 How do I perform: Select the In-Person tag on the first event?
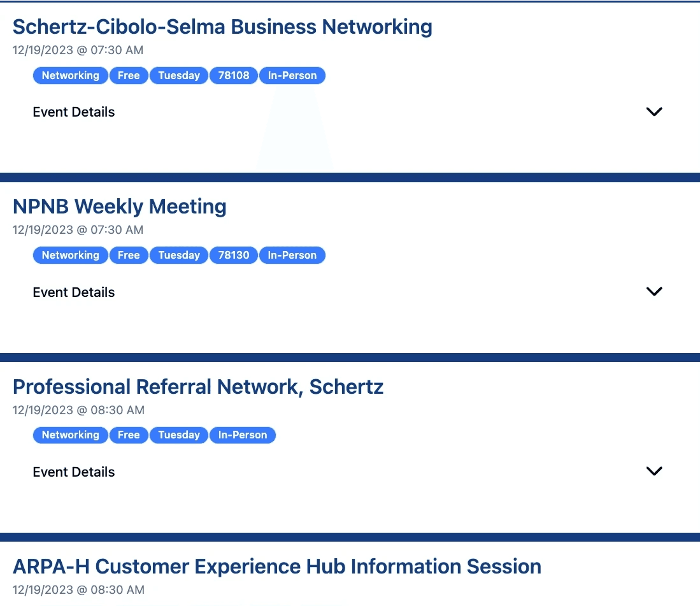pyautogui.click(x=292, y=75)
